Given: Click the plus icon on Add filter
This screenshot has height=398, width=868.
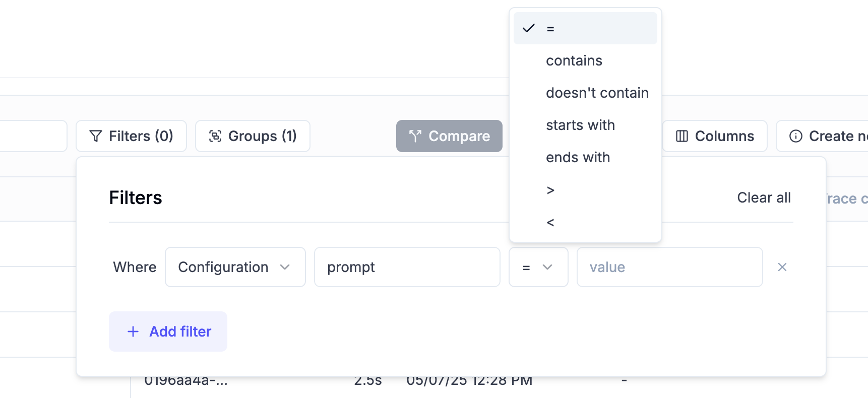Looking at the screenshot, I should pyautogui.click(x=133, y=331).
